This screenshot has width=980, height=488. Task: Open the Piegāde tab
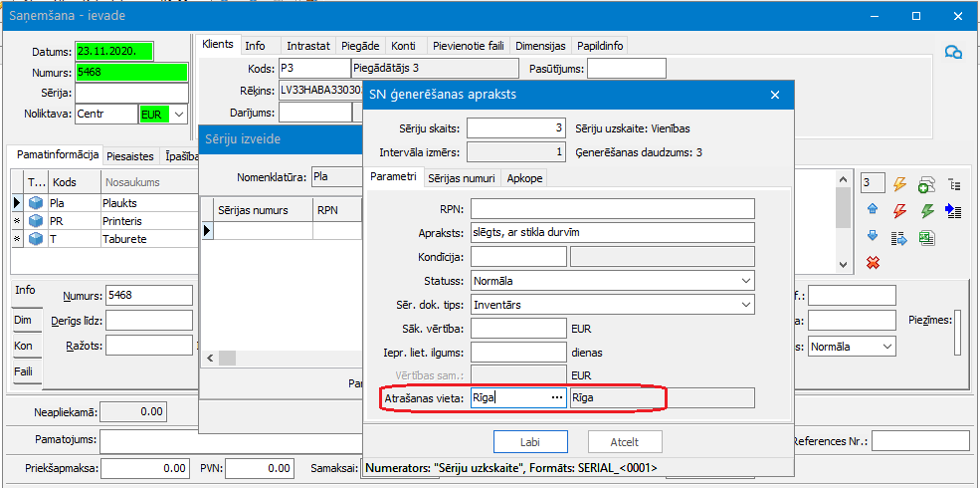[360, 46]
